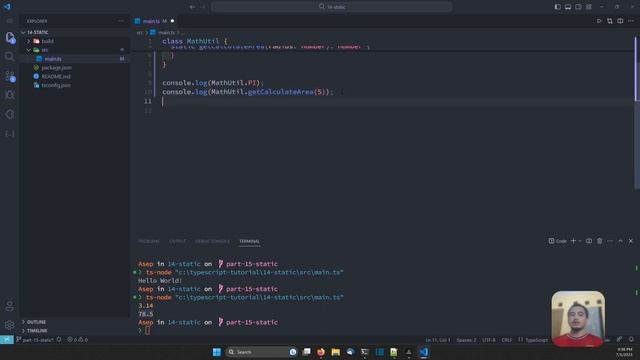Expand the Outline section

pyautogui.click(x=75, y=322)
